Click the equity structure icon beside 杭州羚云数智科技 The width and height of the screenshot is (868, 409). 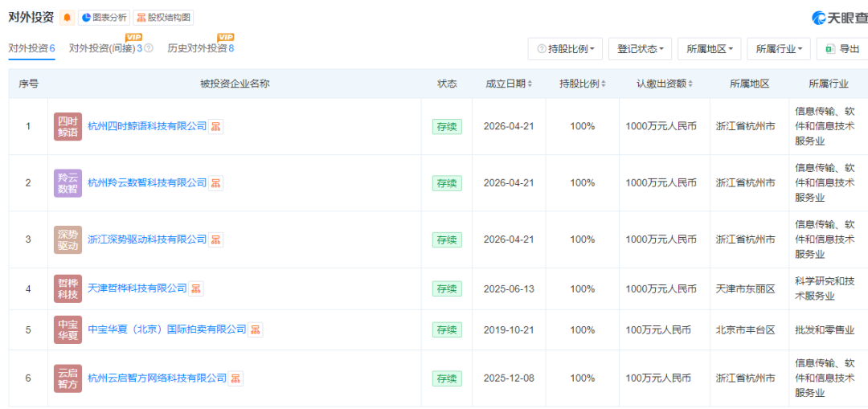(x=216, y=182)
